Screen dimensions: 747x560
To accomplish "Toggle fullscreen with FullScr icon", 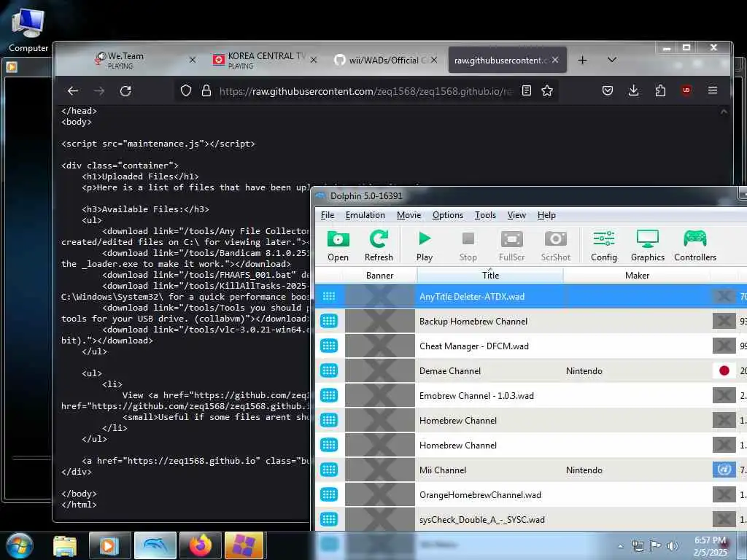I will 511,245.
